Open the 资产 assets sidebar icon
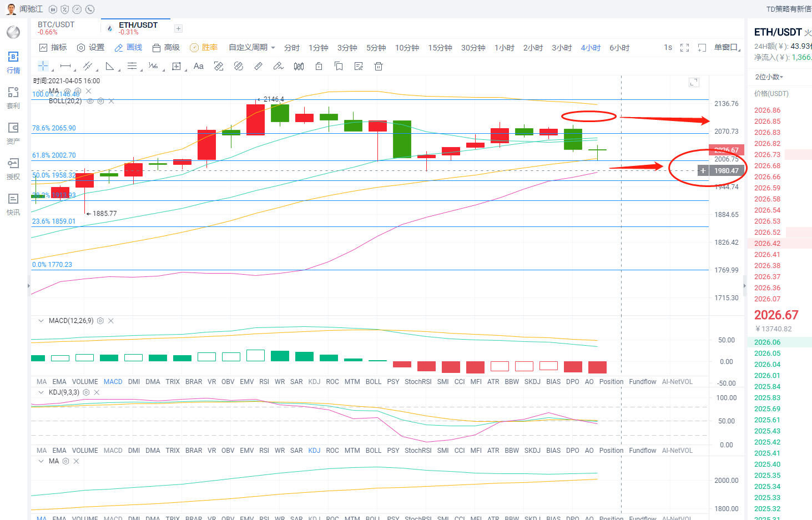Image resolution: width=812 pixels, height=520 pixels. click(13, 133)
